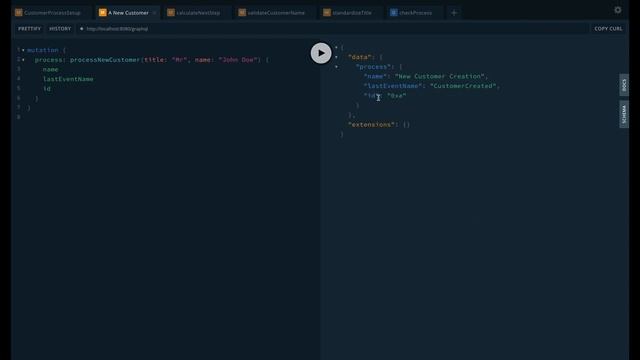Open the DOCS side panel
This screenshot has width=640, height=360.
click(x=624, y=85)
